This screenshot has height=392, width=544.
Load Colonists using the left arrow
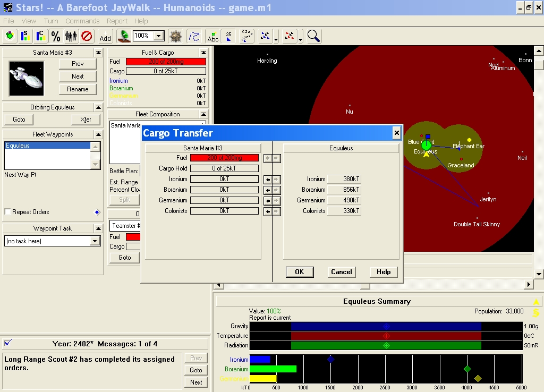click(268, 211)
